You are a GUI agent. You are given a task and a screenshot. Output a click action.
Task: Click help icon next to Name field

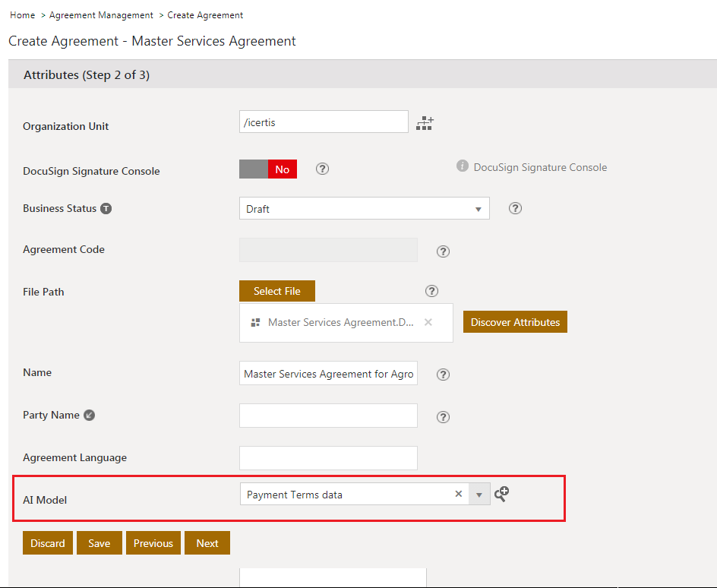pyautogui.click(x=444, y=374)
